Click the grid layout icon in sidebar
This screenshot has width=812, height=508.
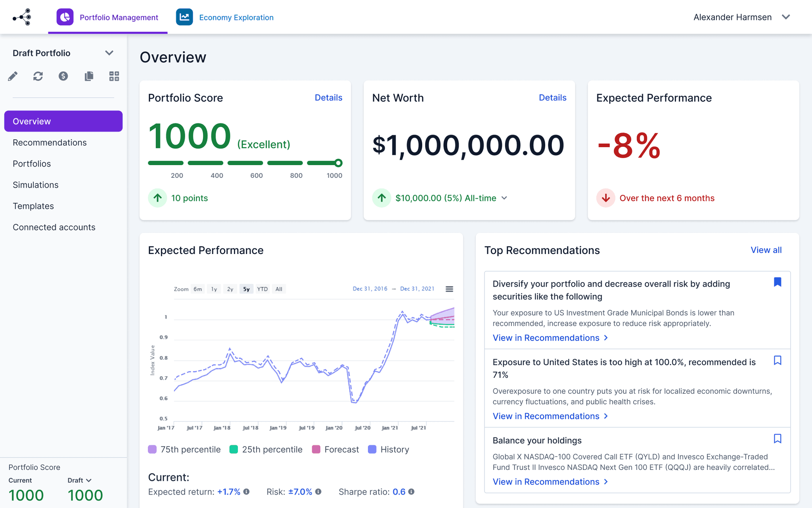point(114,76)
